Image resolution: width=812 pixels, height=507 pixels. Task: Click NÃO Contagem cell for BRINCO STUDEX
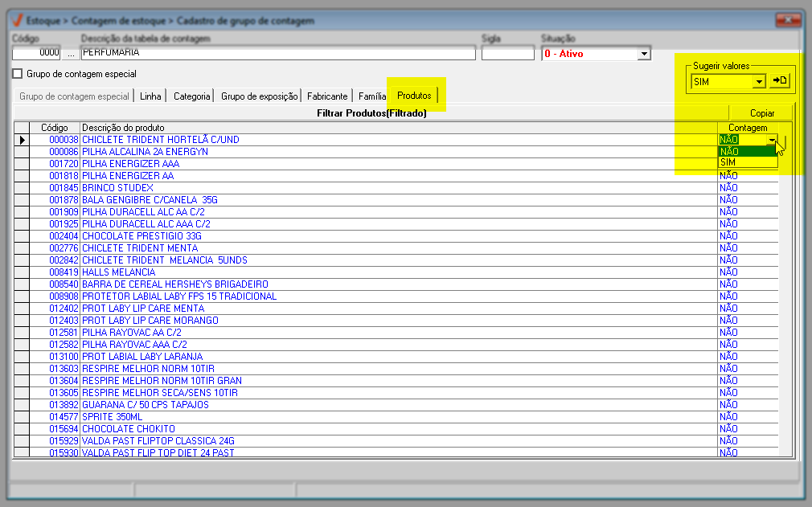tap(748, 188)
